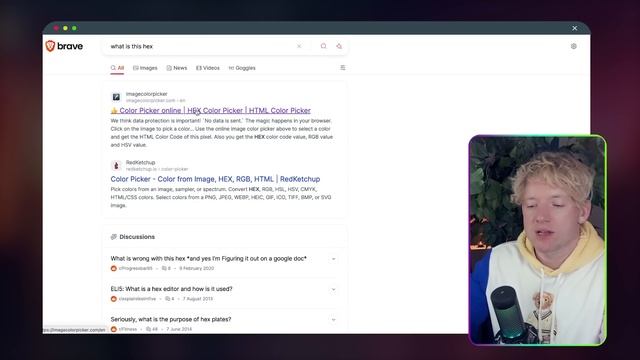Click the imagecolorpicker site name
The width and height of the screenshot is (640, 360).
147,94
